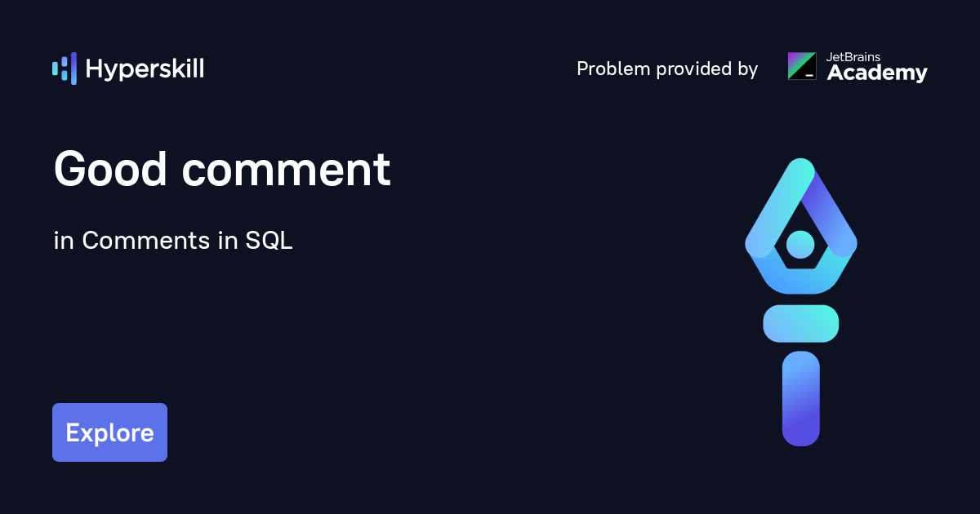Click the word "Good" in the title
This screenshot has width=980, height=514.
(110, 170)
